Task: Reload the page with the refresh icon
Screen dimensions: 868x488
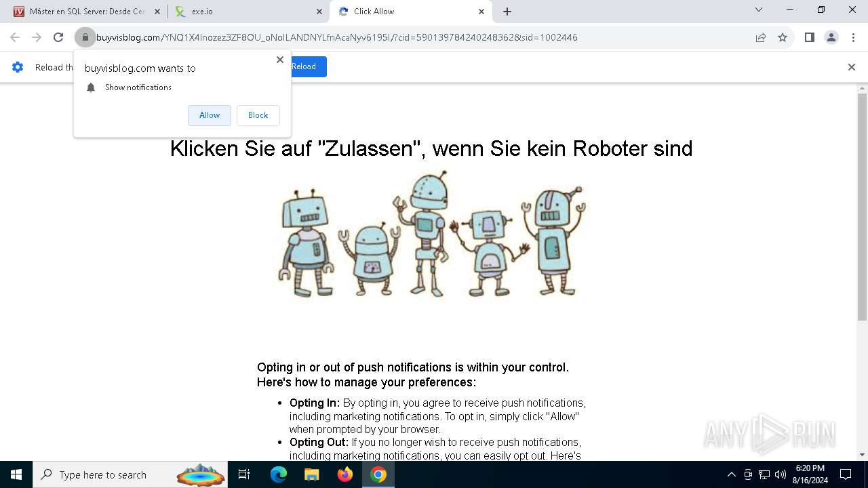Action: tap(58, 37)
